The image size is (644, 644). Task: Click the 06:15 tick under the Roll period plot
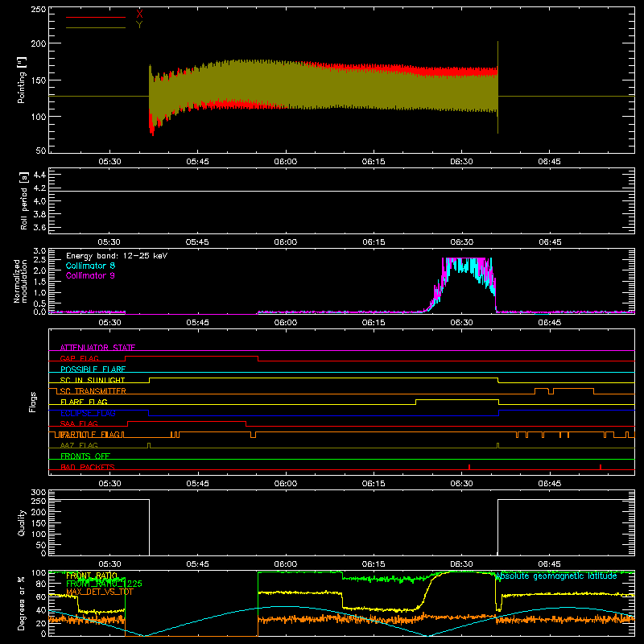click(x=374, y=242)
